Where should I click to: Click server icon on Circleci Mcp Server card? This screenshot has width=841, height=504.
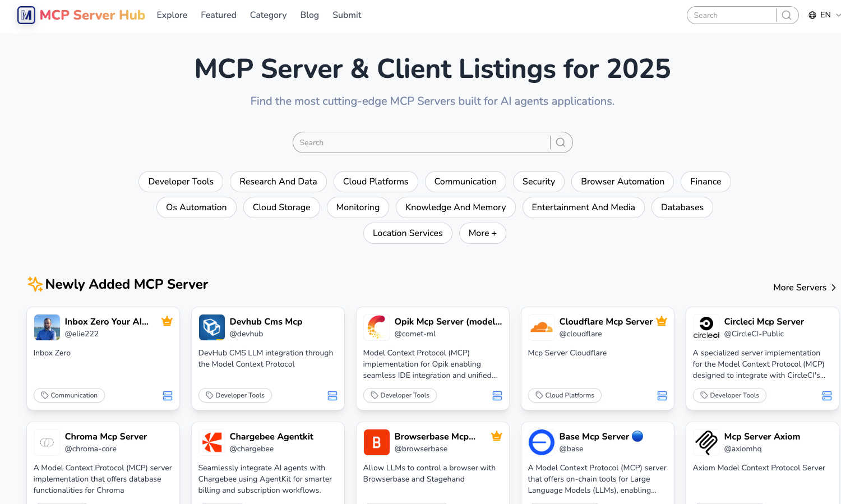[x=827, y=396]
